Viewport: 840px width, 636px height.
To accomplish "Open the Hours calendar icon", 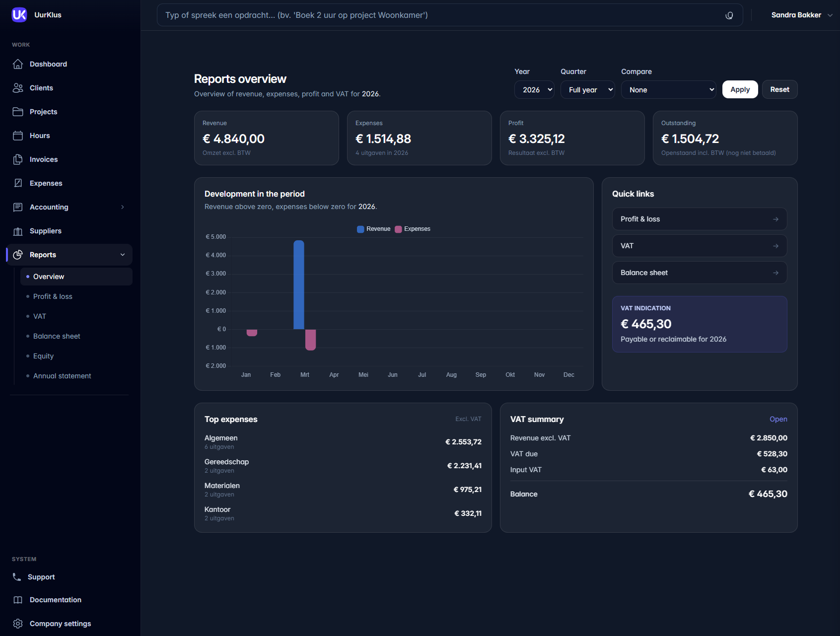I will coord(18,136).
